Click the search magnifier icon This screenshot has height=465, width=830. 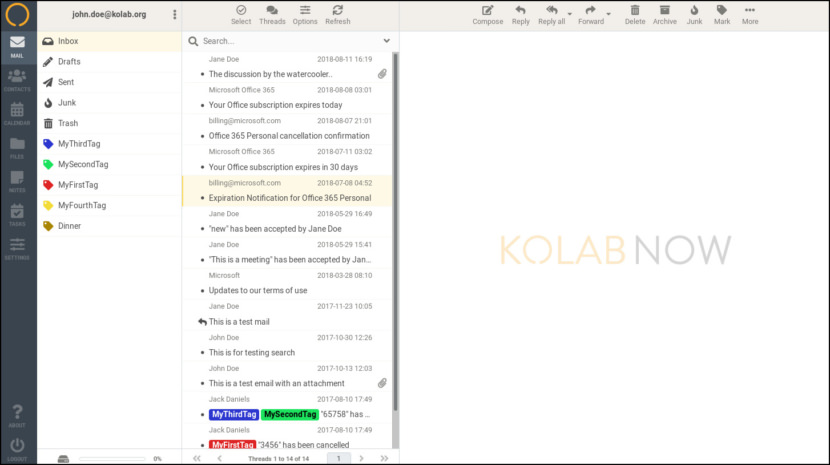(x=193, y=41)
